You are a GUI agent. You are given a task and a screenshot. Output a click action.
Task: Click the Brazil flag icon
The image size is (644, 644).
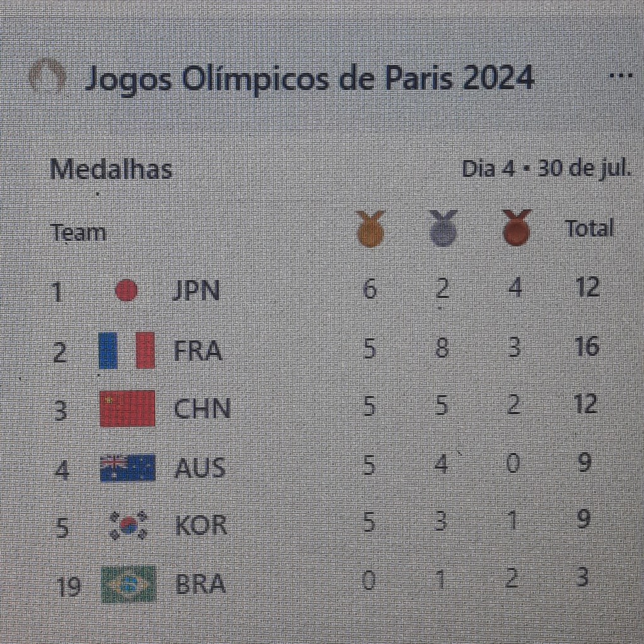pos(128,584)
